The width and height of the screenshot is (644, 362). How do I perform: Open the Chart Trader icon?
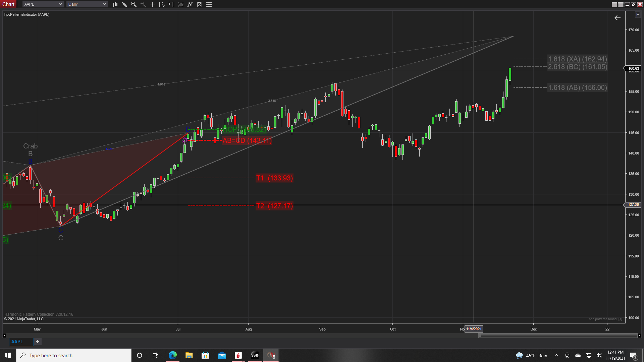tap(171, 4)
